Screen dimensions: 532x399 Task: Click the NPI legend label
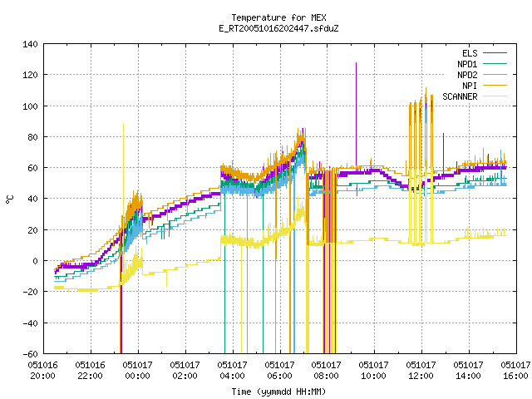click(470, 86)
